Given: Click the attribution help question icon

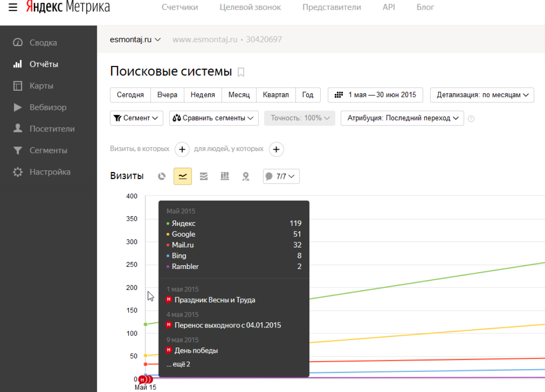Looking at the screenshot, I should pyautogui.click(x=471, y=119).
